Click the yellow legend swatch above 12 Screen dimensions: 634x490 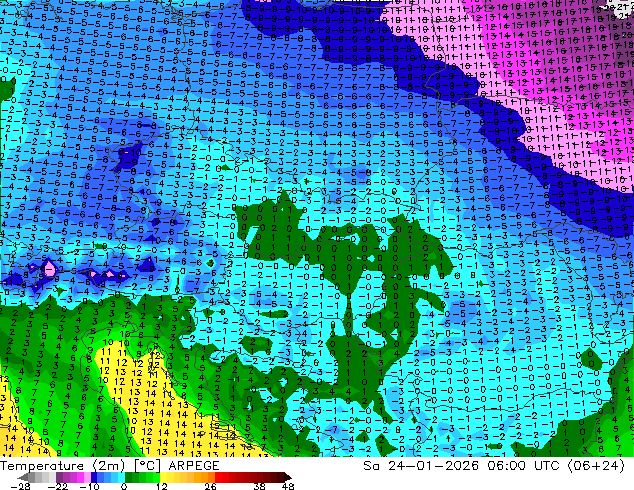click(x=164, y=477)
